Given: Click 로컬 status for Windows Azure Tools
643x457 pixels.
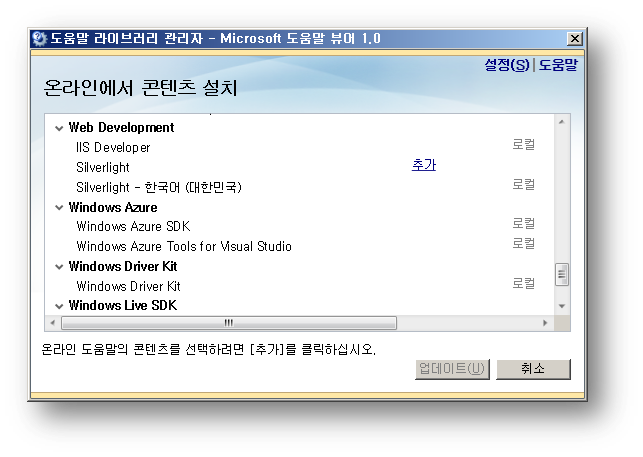Looking at the screenshot, I should [x=524, y=243].
